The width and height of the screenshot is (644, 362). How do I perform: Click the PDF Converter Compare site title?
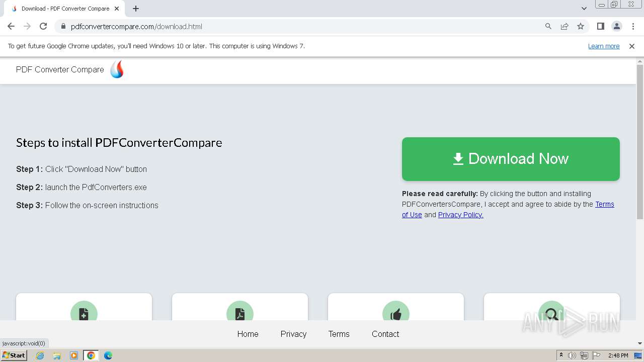pyautogui.click(x=60, y=69)
